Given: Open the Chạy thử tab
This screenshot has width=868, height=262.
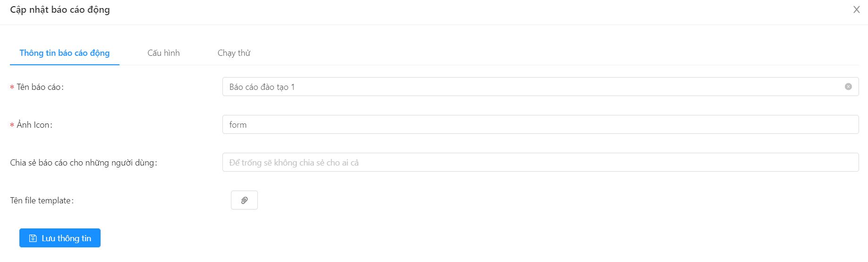Looking at the screenshot, I should [x=234, y=53].
